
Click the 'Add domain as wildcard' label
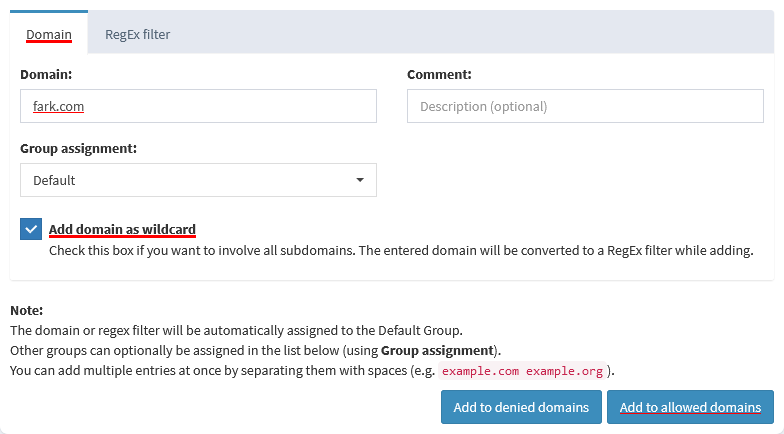point(122,229)
